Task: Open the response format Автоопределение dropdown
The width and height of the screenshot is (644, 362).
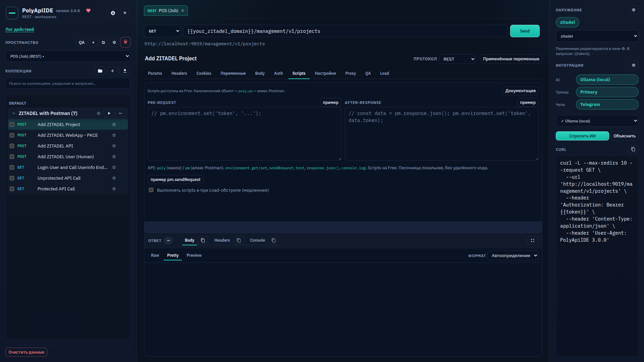Action: (513, 255)
